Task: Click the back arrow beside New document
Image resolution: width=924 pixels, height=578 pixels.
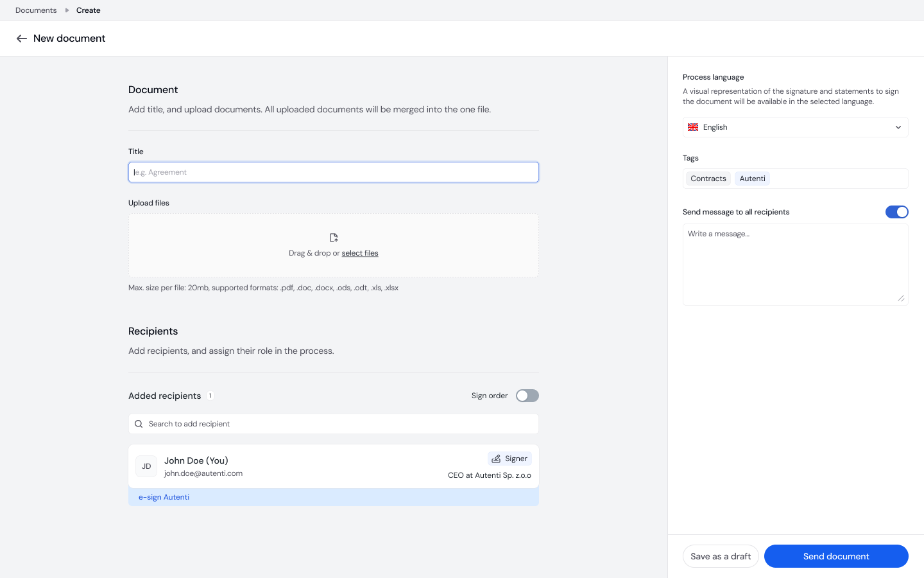Action: (x=22, y=39)
